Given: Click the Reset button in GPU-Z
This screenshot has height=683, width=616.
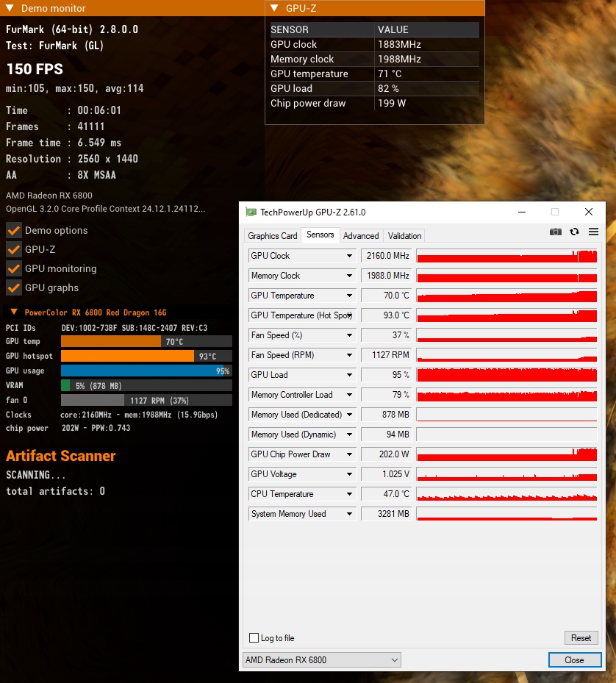Looking at the screenshot, I should pos(581,637).
